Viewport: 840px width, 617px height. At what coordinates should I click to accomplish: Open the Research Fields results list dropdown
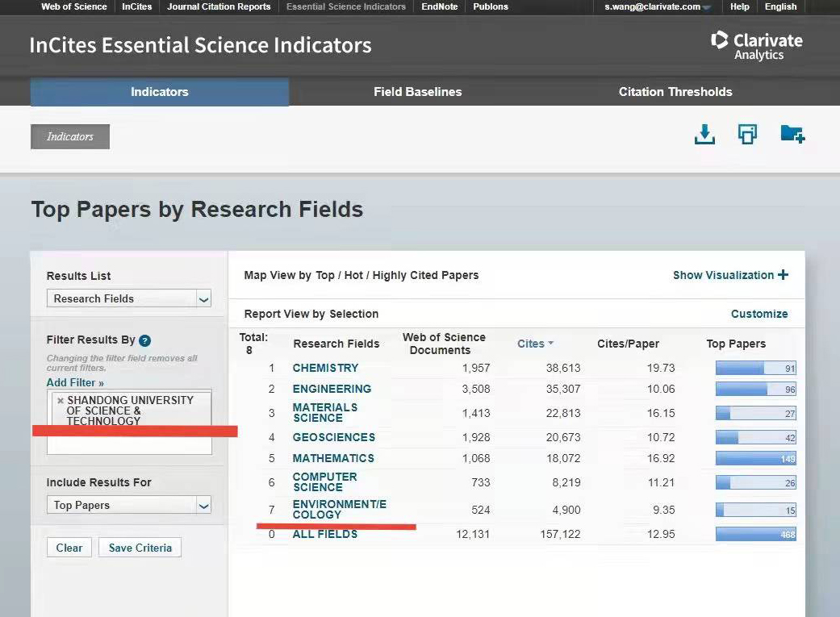203,299
